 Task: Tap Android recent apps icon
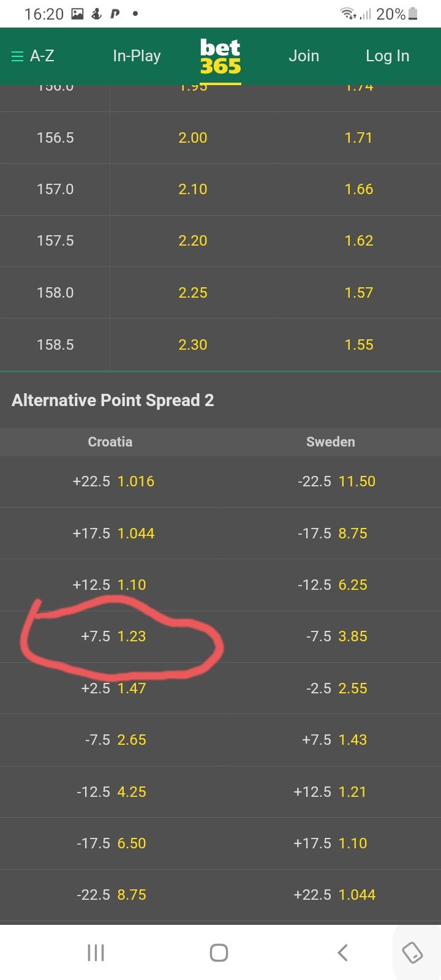[x=96, y=952]
